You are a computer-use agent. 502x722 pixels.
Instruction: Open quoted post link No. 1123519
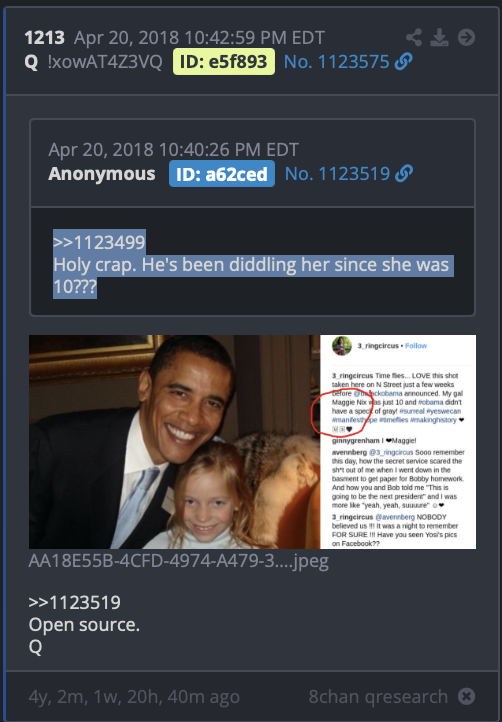pyautogui.click(x=337, y=174)
